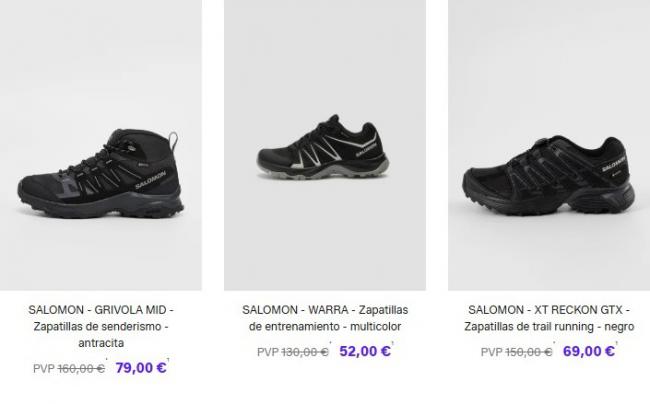Click the Salomon Grivola Mid product title

[x=101, y=327]
